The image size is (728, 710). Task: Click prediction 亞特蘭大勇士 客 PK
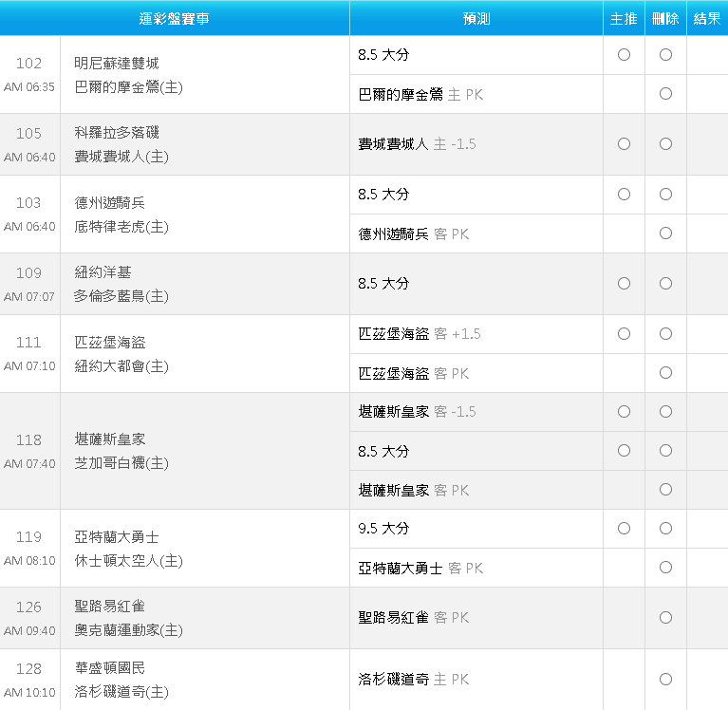420,568
